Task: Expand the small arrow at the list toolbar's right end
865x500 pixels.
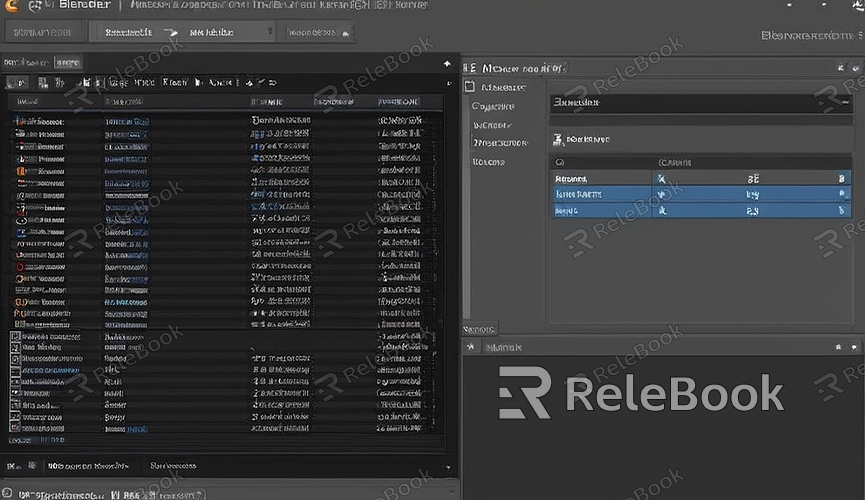Action: 449,84
